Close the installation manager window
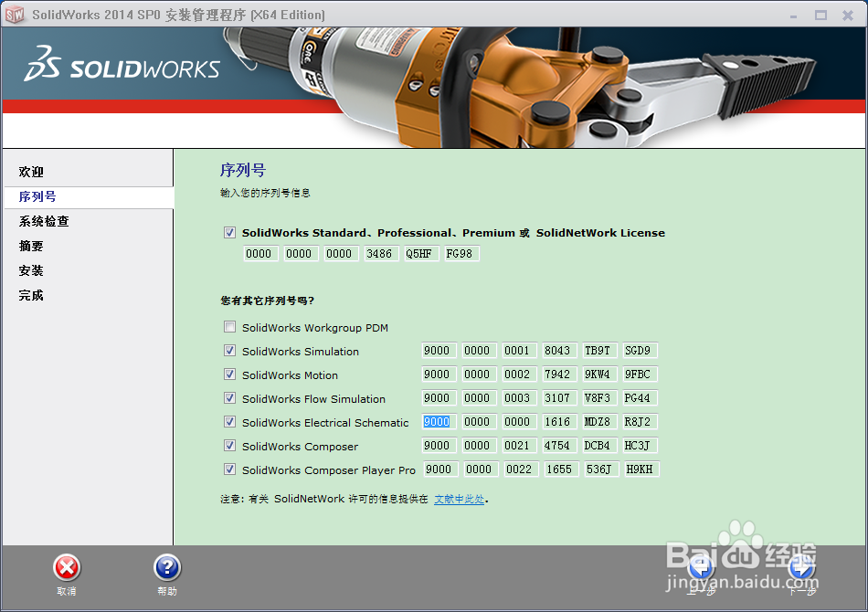This screenshot has height=612, width=868. [x=848, y=16]
